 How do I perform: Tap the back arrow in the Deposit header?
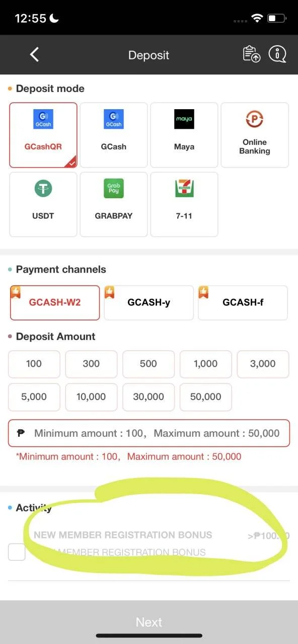coord(34,54)
